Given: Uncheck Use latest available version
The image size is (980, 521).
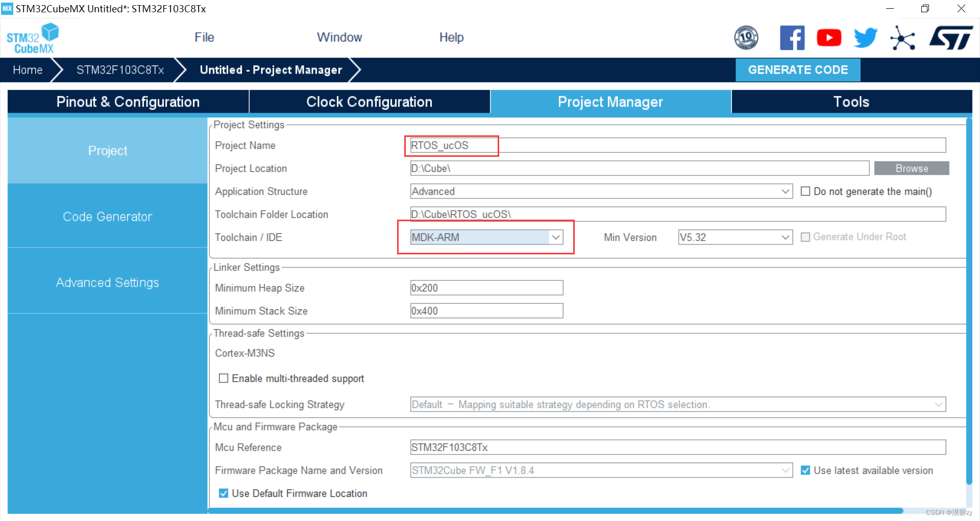Looking at the screenshot, I should point(805,470).
